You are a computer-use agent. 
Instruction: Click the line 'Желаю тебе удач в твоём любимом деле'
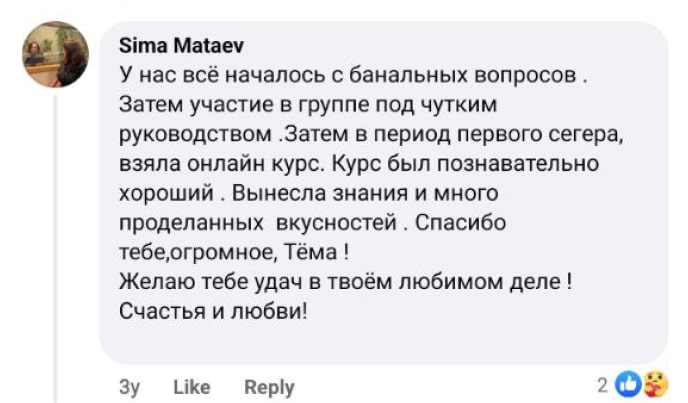point(344,281)
